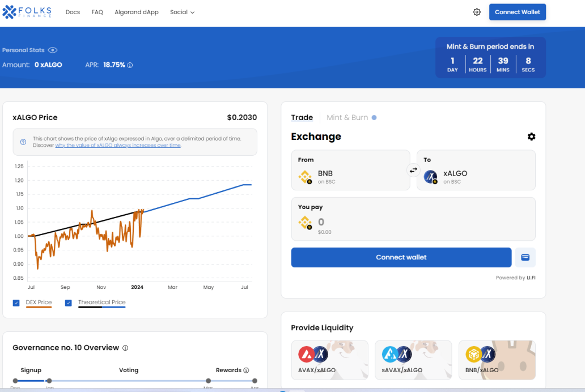Image resolution: width=585 pixels, height=392 pixels.
Task: Swap From and To tokens arrow icon
Action: pyautogui.click(x=413, y=170)
